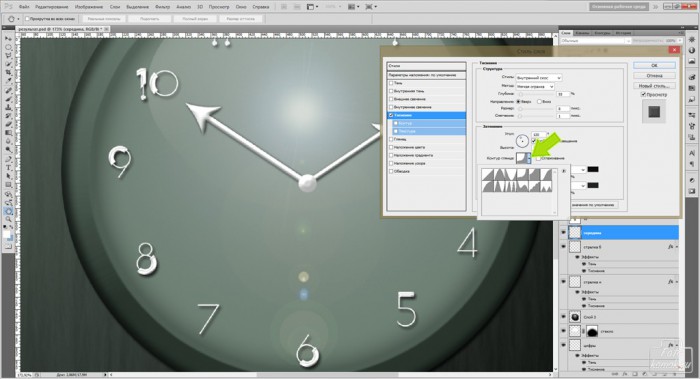Click OK in Layer Style dialog

coord(654,66)
